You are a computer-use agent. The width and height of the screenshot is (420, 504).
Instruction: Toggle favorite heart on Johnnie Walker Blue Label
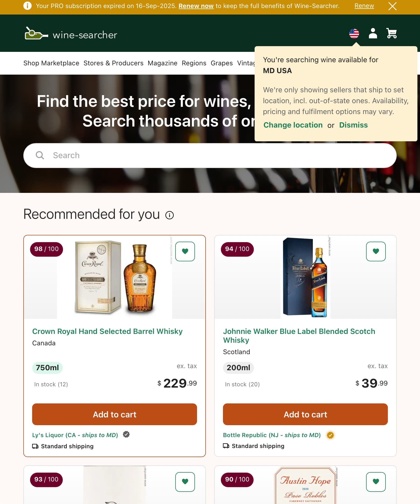pos(376,251)
